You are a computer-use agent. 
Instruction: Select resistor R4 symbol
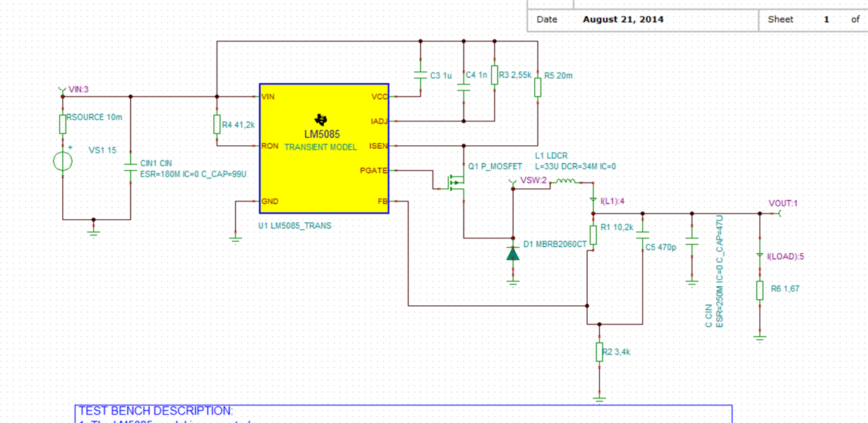coord(217,125)
